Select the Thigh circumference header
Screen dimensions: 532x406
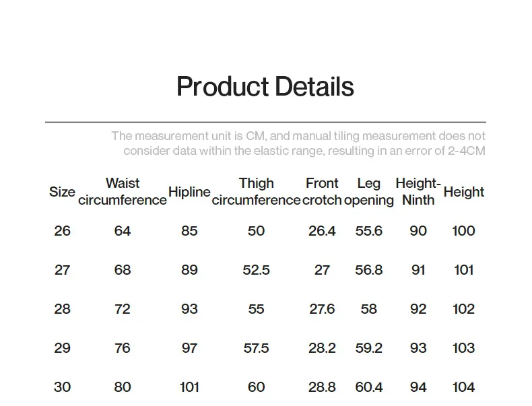click(x=256, y=192)
